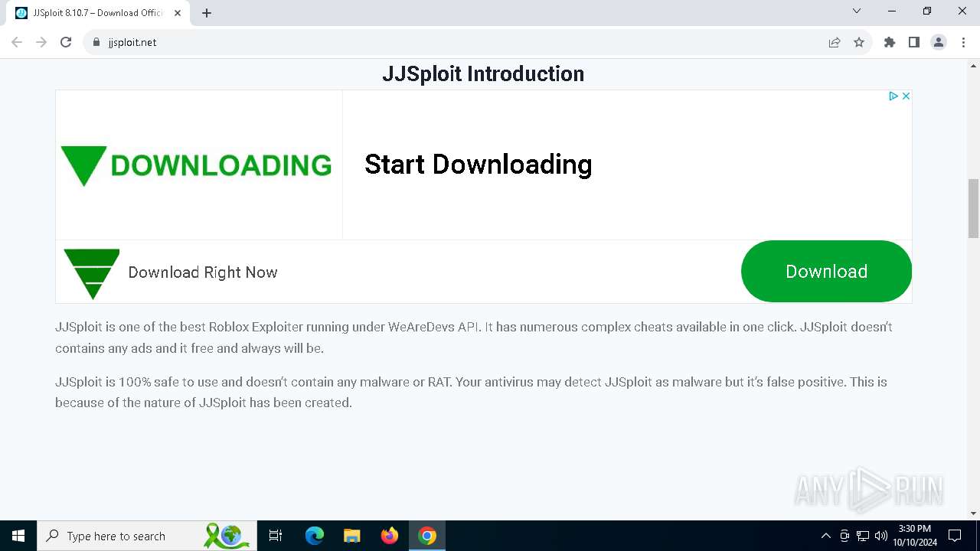Minimize the Chrome window
Viewport: 980px width, 551px height.
[892, 11]
